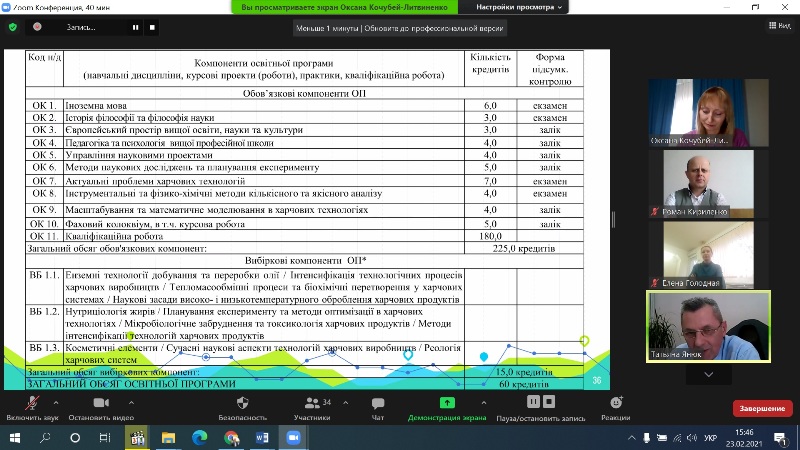Select Елена Голодная video thumbnail
The height and width of the screenshot is (450, 800).
(x=708, y=255)
